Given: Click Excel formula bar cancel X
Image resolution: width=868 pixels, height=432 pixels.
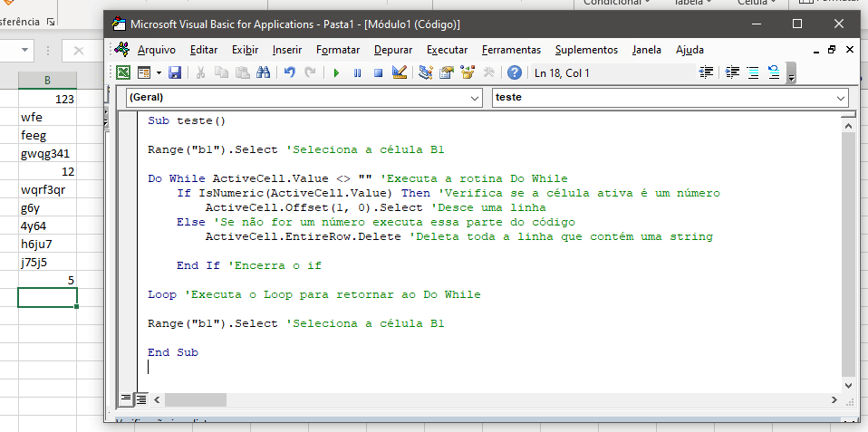Looking at the screenshot, I should [x=79, y=51].
